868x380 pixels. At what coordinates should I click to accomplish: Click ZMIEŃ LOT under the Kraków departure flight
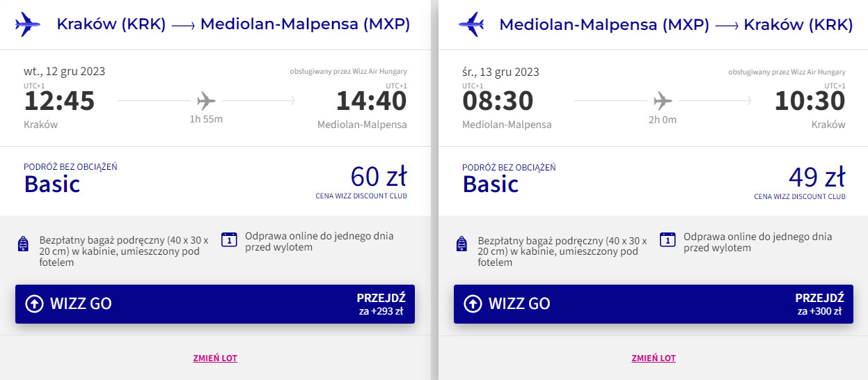[x=215, y=358]
